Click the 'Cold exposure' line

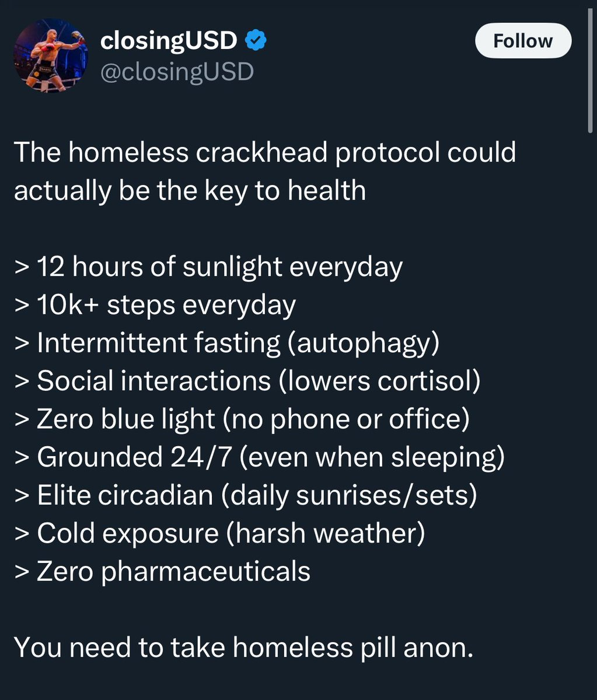(x=128, y=533)
